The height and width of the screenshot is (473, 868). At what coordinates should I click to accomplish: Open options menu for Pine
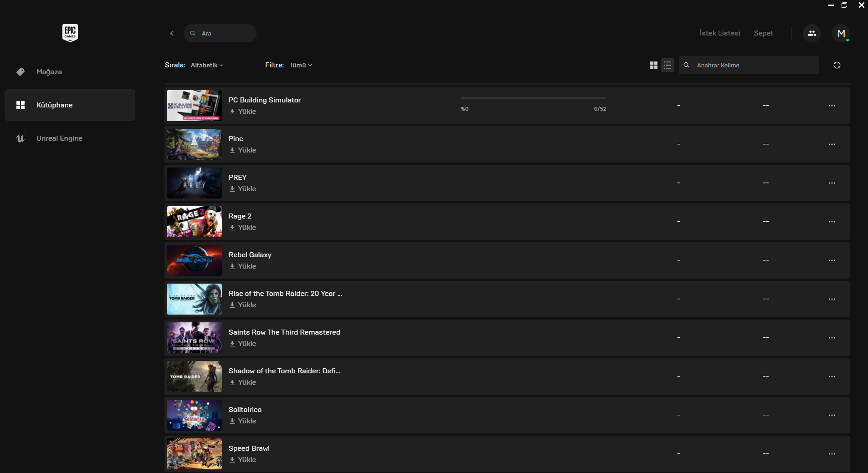832,144
